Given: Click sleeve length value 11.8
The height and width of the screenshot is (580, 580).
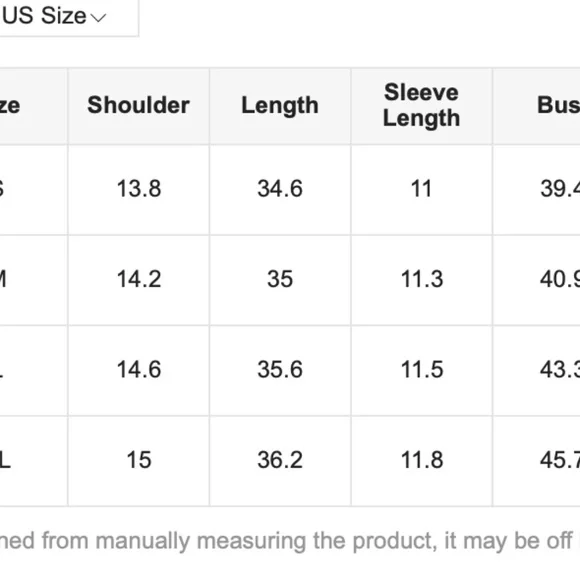Looking at the screenshot, I should [x=422, y=460].
